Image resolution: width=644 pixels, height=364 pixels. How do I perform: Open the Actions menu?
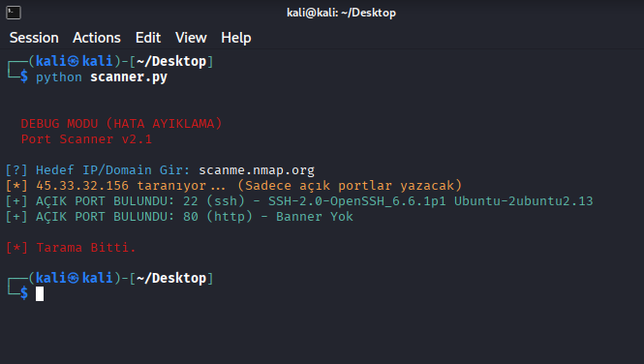coord(97,38)
